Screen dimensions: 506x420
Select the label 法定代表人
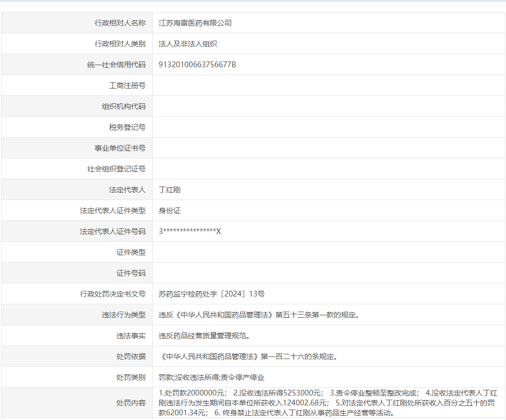coord(127,190)
